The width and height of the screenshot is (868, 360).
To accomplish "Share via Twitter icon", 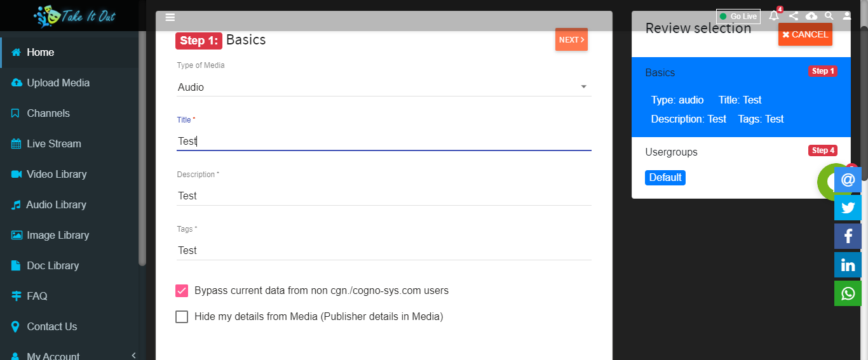I will (x=848, y=208).
